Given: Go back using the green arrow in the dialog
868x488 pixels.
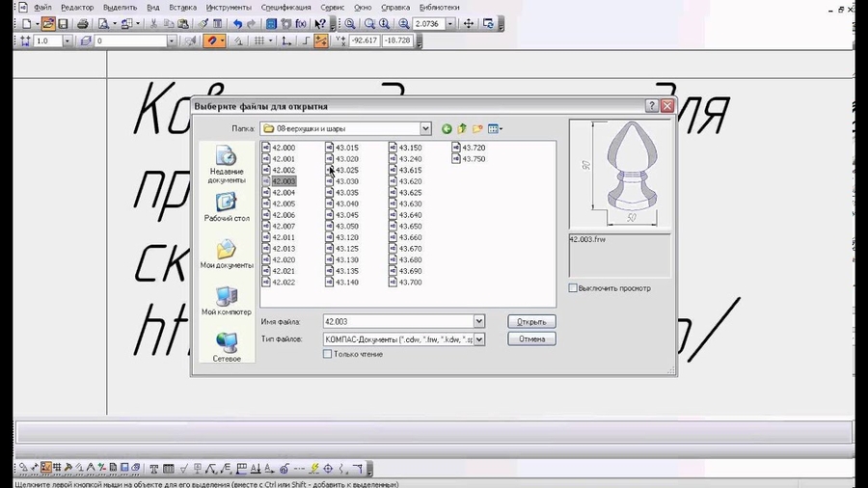Looking at the screenshot, I should click(x=447, y=128).
